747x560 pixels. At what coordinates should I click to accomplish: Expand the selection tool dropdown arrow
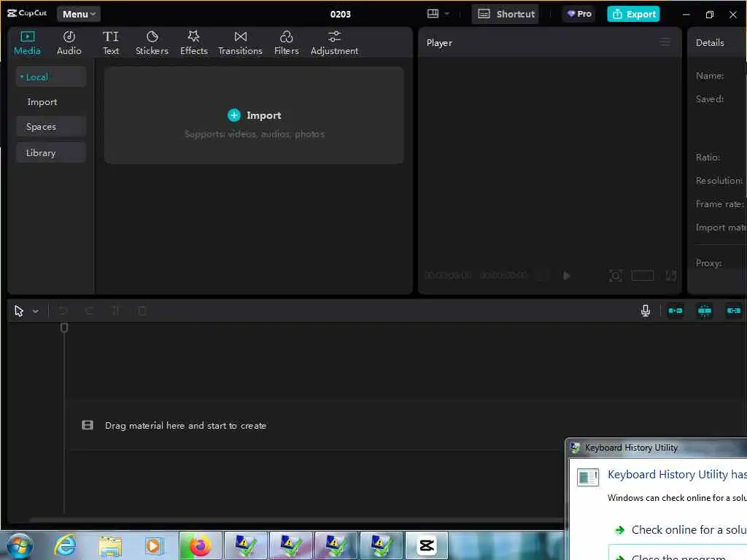click(x=36, y=311)
